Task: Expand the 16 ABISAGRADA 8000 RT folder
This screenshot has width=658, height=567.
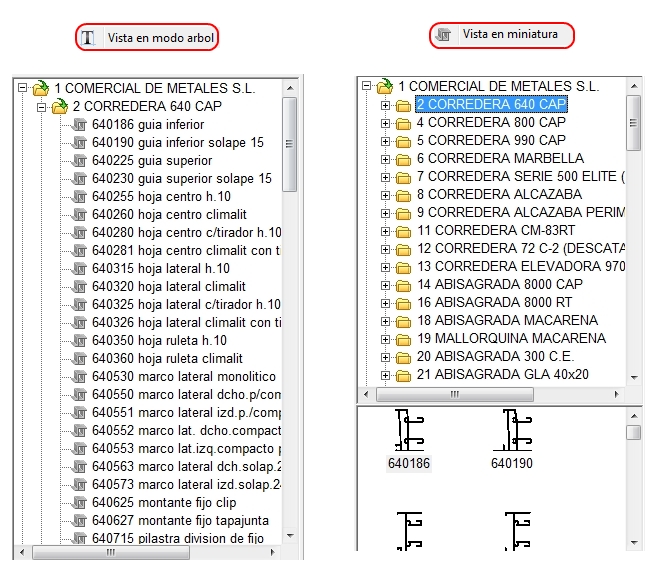Action: pos(385,303)
